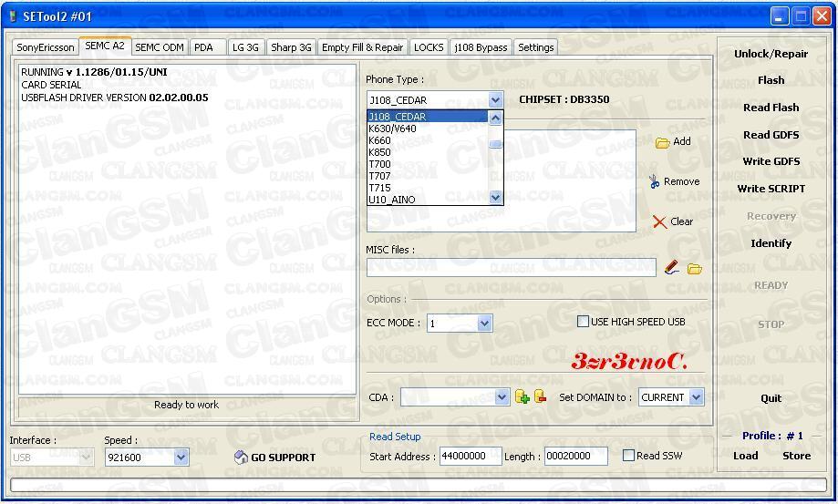Expand the CDA combo box
838x504 pixels.
tap(502, 397)
